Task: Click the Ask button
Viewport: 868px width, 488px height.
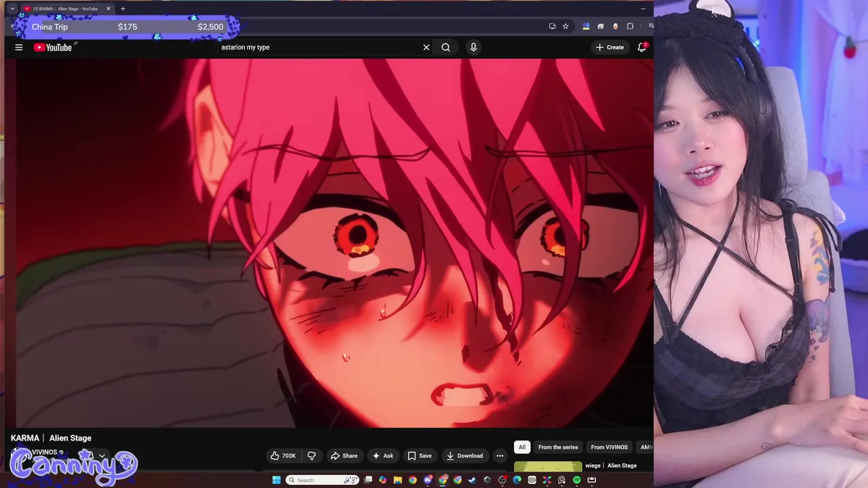Action: (x=382, y=455)
